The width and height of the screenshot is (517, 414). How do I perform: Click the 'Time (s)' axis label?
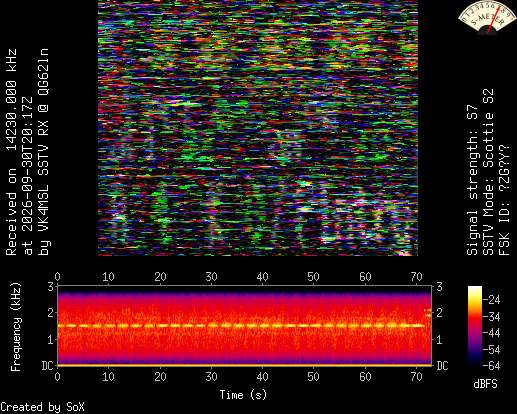pyautogui.click(x=243, y=395)
